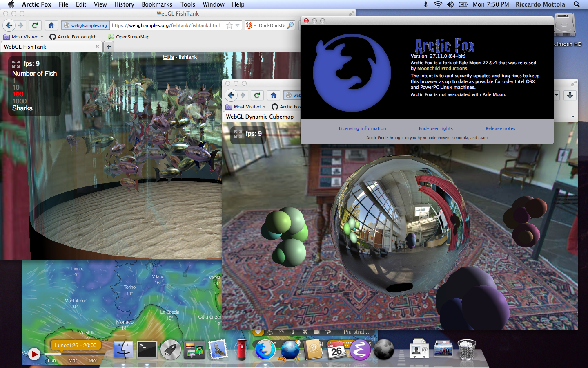Open Finder from the Dock
This screenshot has height=368, width=588.
[123, 350]
